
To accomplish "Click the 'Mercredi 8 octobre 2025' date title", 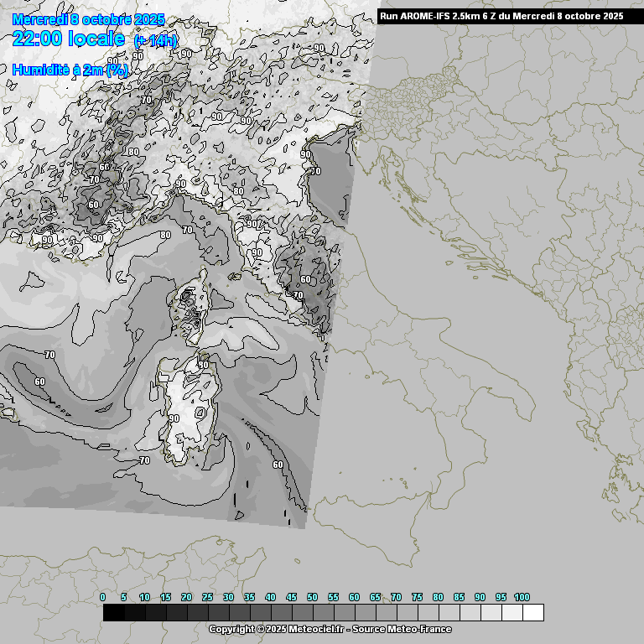I will 89,19.
